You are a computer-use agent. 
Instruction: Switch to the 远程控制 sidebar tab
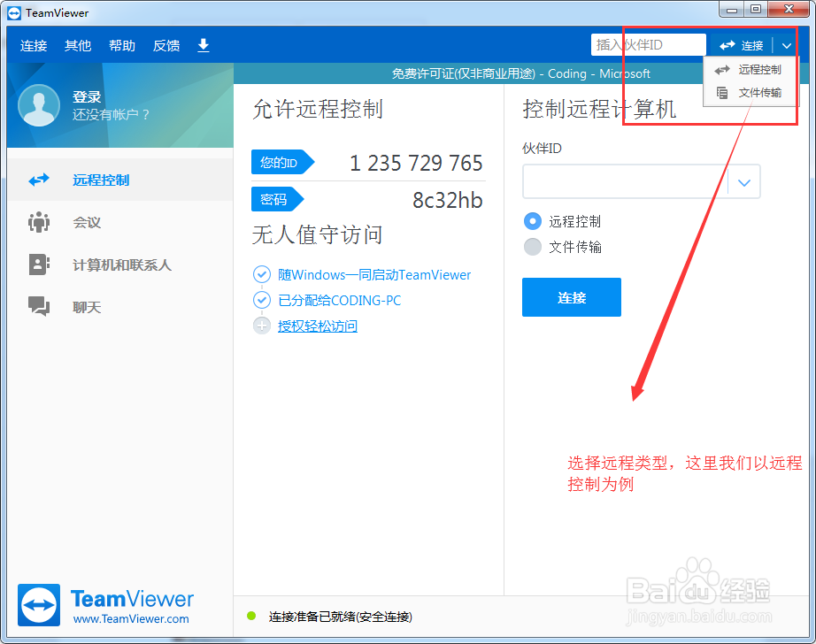coord(120,180)
